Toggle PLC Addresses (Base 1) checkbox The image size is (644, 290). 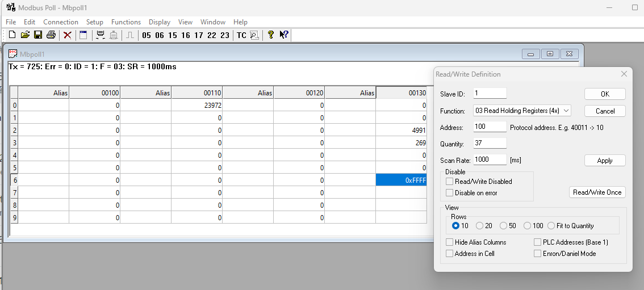(538, 242)
